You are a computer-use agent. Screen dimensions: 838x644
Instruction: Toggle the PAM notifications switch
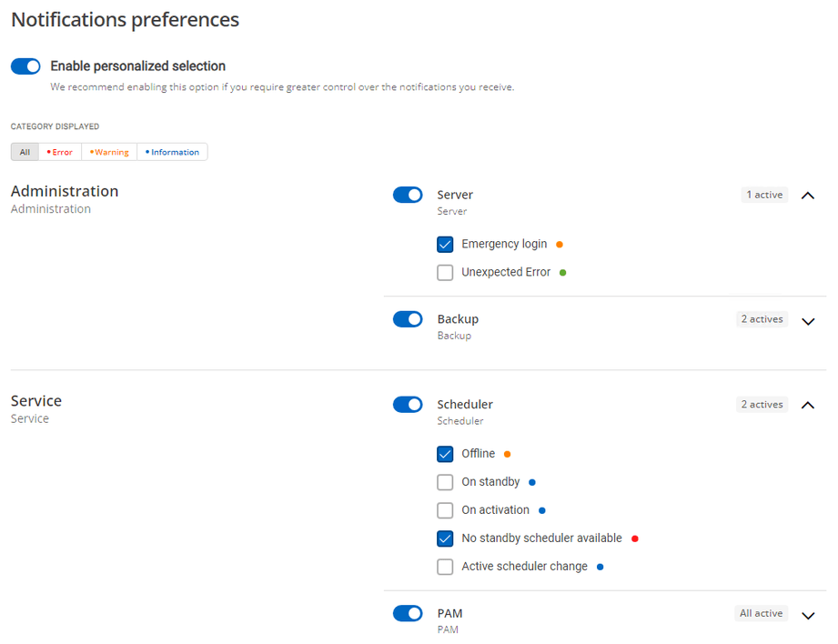pos(408,614)
